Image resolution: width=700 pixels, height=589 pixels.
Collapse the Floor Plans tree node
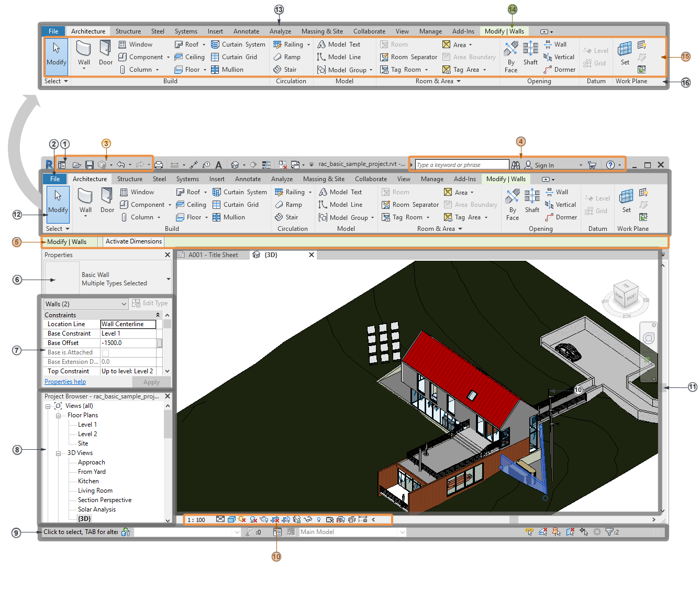59,416
